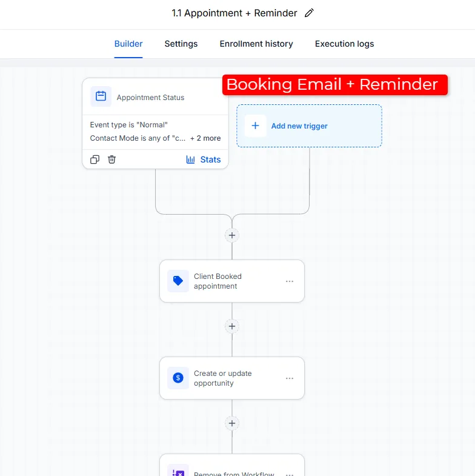View the Execution logs tab
This screenshot has width=475, height=476.
pos(344,44)
